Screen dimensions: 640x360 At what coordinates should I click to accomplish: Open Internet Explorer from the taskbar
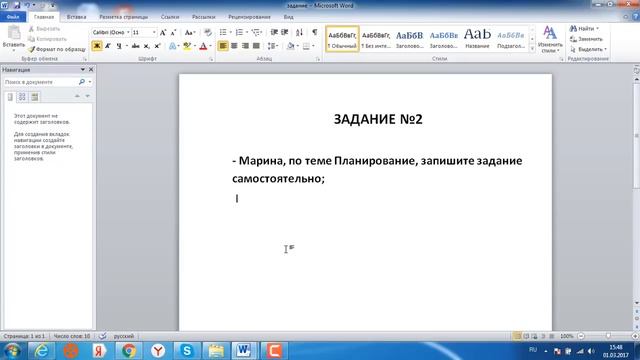41,351
